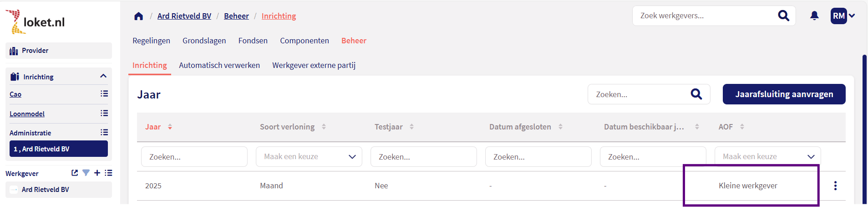
Task: Open the notifications bell
Action: click(814, 16)
